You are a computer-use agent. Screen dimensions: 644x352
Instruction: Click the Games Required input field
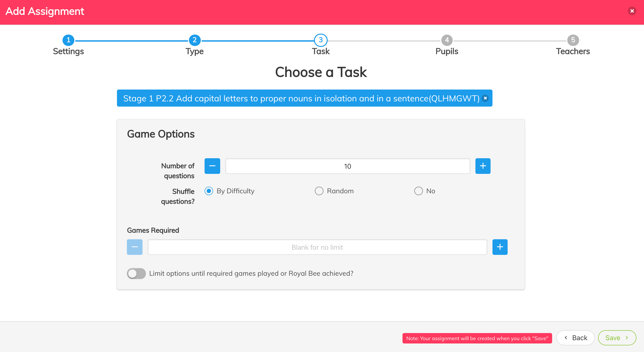click(317, 247)
